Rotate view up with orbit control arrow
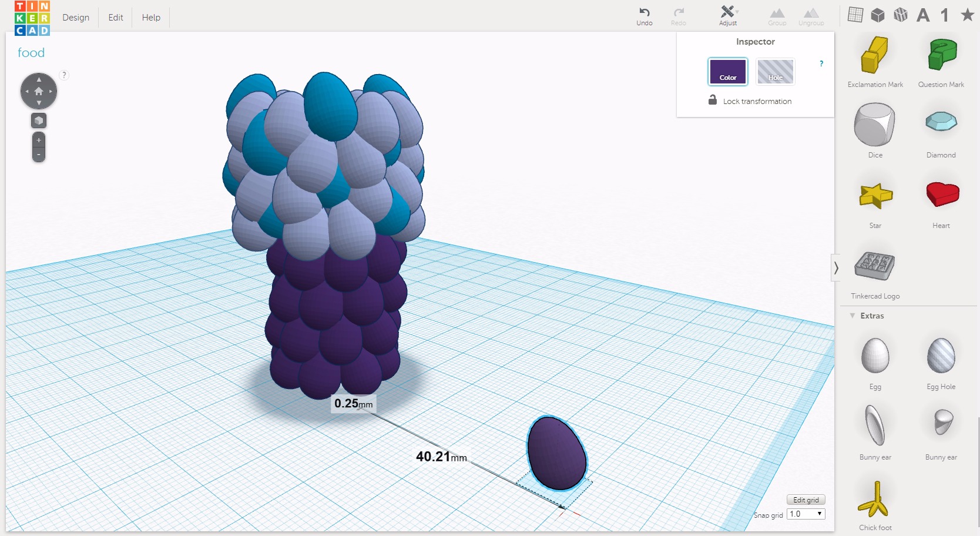Viewport: 980px width, 536px height. (39, 79)
